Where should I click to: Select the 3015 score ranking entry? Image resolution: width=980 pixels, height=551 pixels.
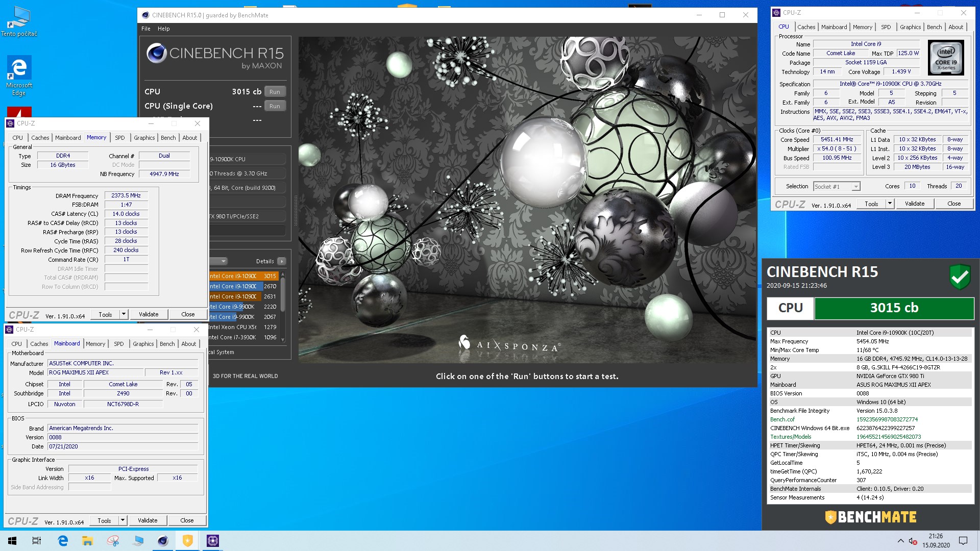tap(243, 276)
